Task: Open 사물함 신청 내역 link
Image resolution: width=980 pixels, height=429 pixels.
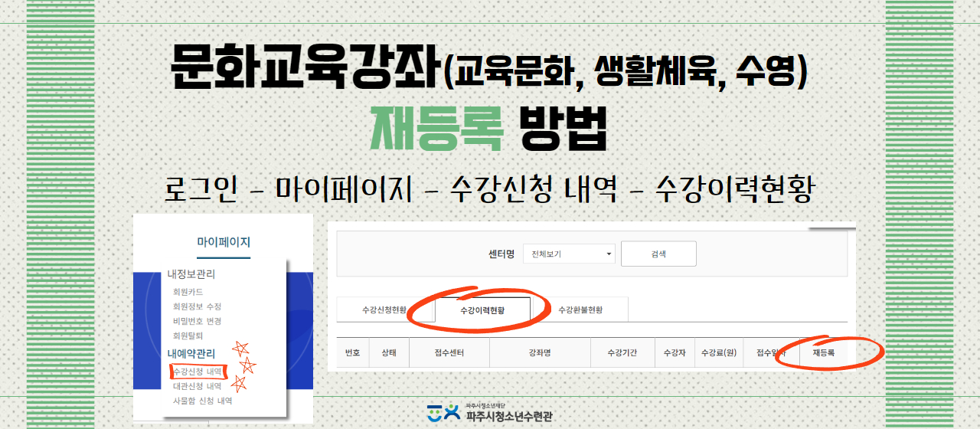Action: [202, 401]
